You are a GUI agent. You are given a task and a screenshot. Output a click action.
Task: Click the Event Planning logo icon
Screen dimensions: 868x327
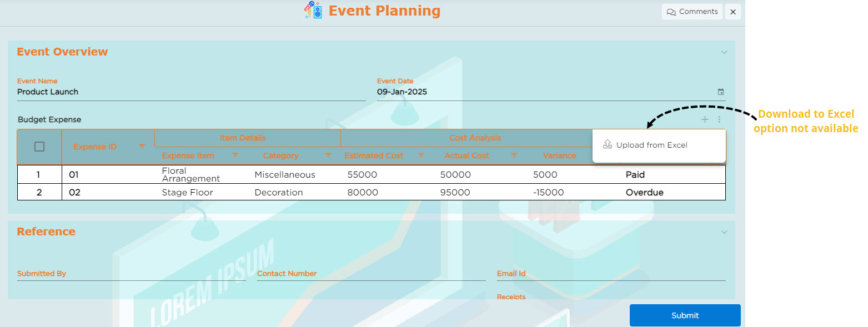pyautogui.click(x=314, y=11)
